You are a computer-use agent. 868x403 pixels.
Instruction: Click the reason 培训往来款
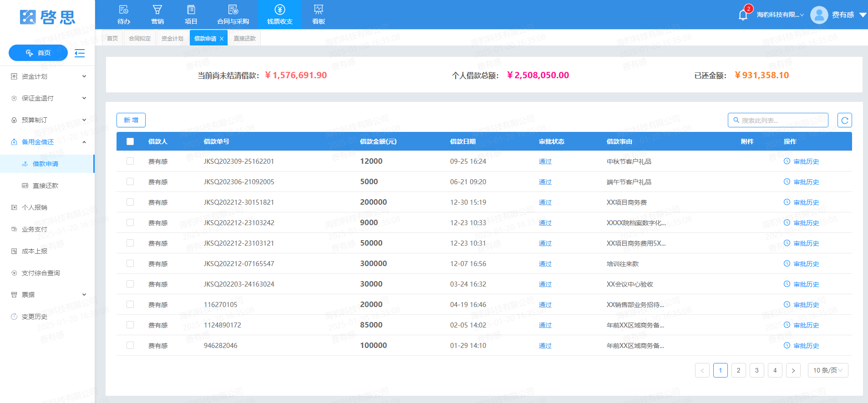[x=623, y=264]
